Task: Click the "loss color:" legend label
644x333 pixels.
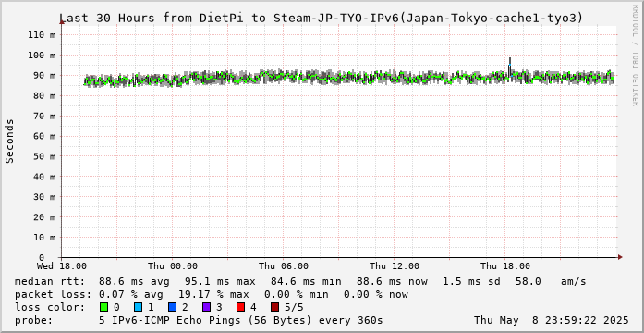Action: pos(50,307)
